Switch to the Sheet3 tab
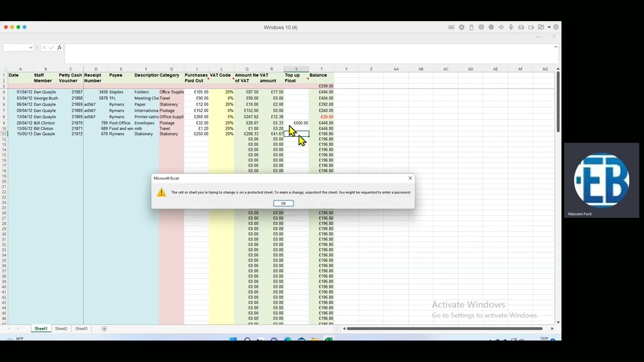 pos(81,328)
